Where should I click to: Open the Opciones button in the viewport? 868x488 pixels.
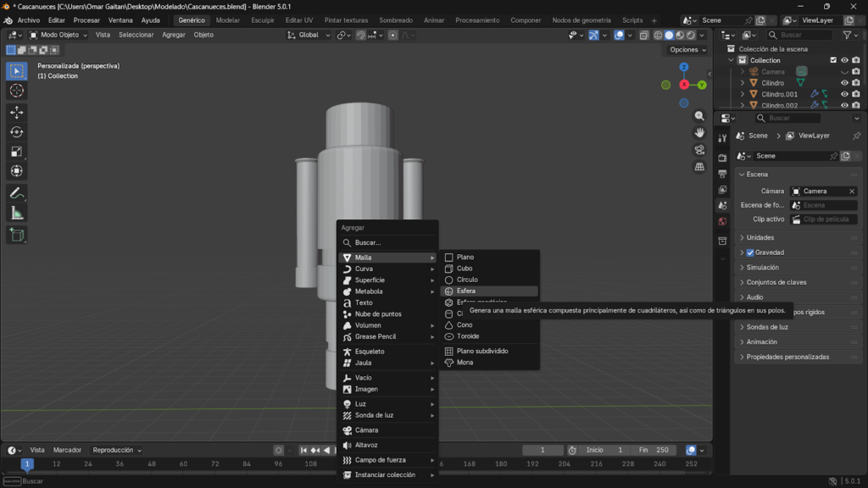(687, 50)
